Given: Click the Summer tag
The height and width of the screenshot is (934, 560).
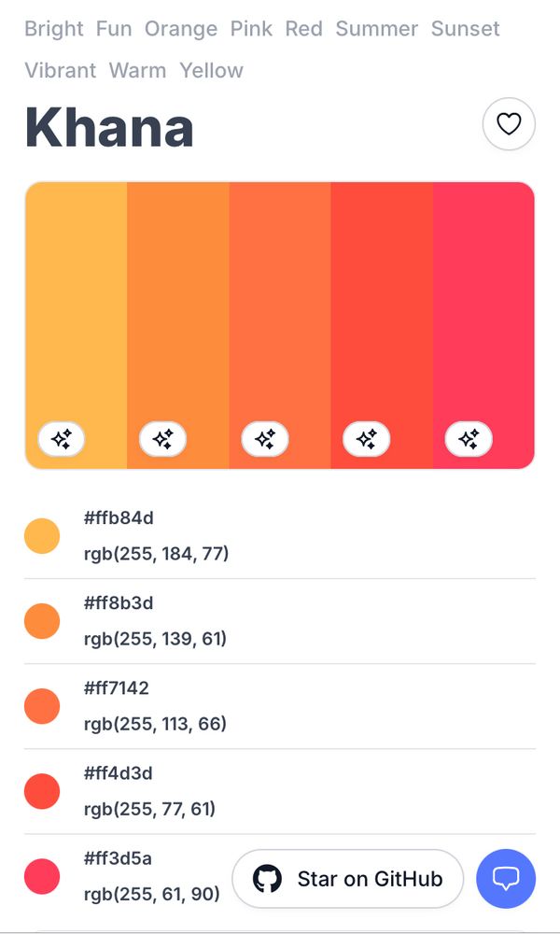Looking at the screenshot, I should tap(377, 29).
